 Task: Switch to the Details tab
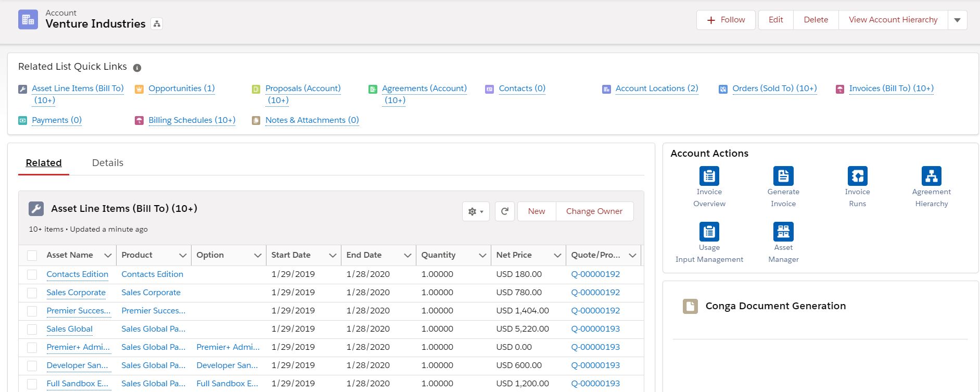[107, 163]
